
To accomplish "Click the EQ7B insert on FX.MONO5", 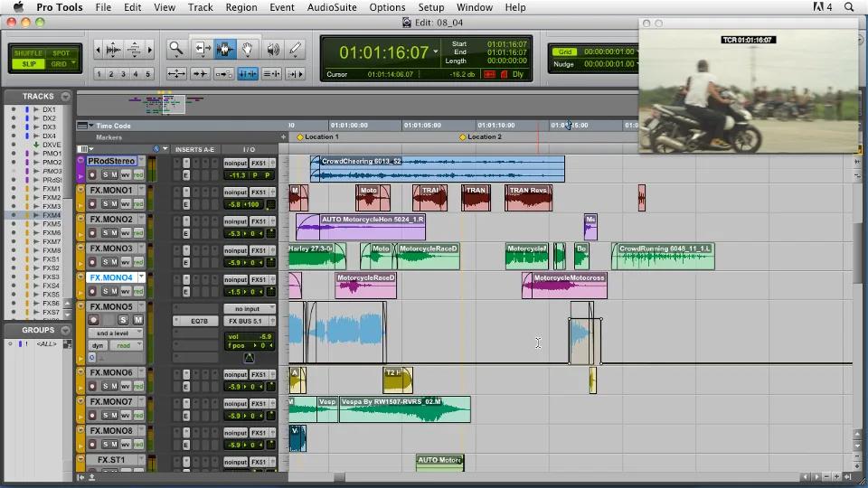I will click(x=196, y=321).
